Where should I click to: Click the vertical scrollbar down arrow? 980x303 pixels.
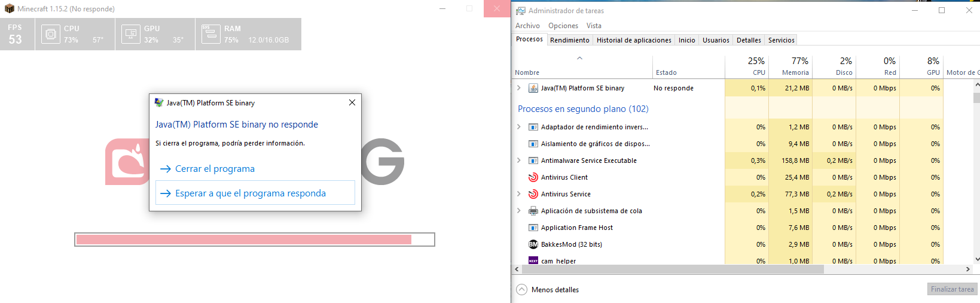976,259
